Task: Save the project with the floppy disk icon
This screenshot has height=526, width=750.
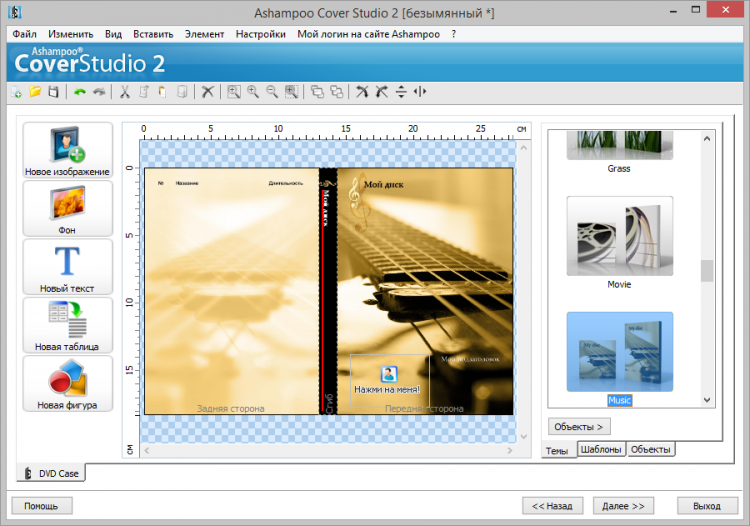Action: click(54, 92)
